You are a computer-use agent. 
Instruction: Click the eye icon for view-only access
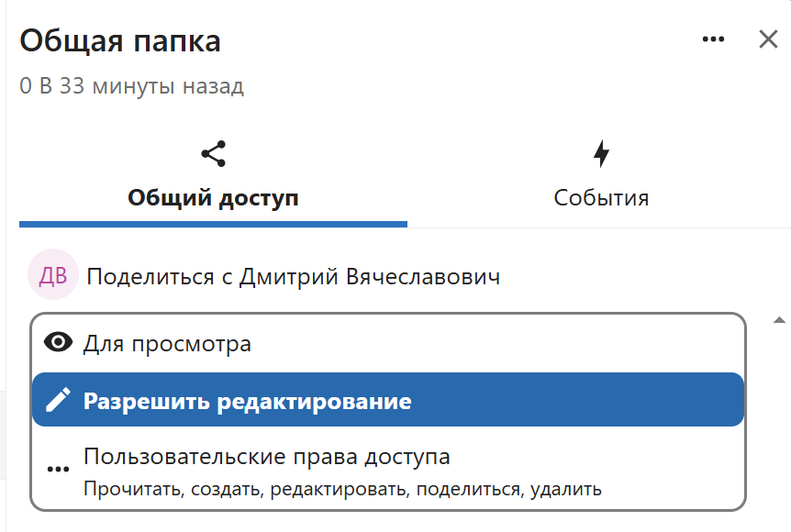[59, 343]
